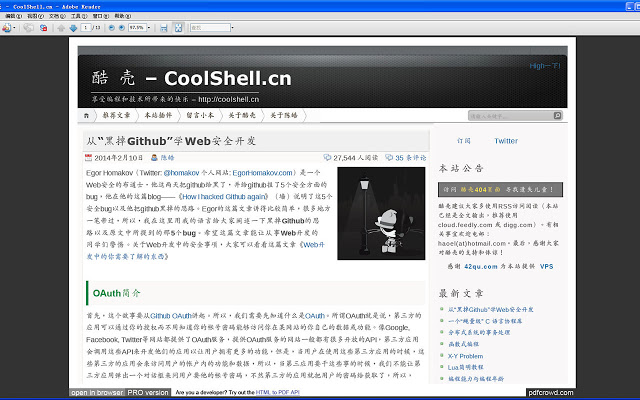This screenshot has width=640, height=400.
Task: Open the EgorHomakov.com link
Action: coord(262,173)
